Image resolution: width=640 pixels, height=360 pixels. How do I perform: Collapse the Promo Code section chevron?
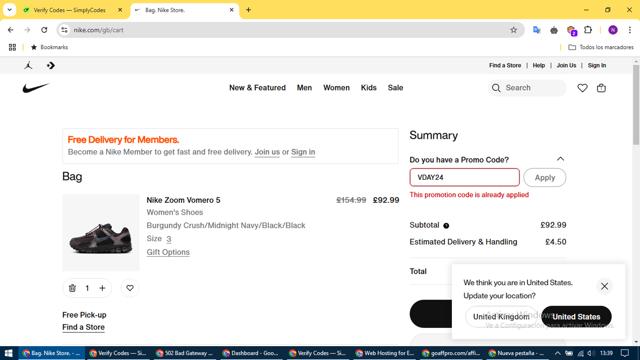(560, 159)
